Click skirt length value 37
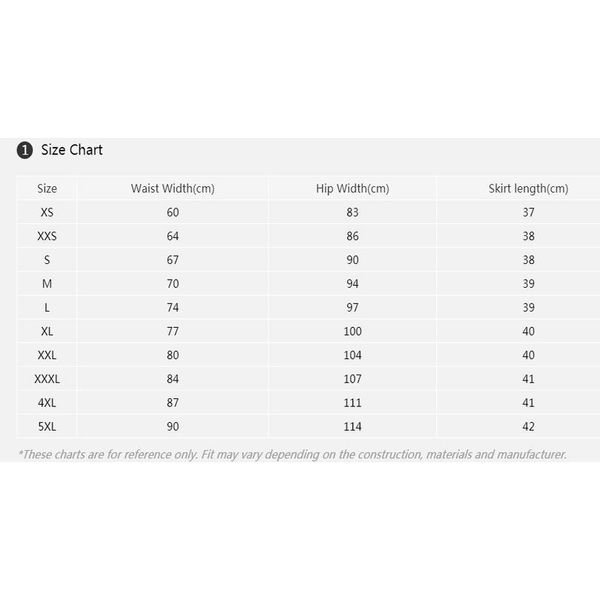 click(528, 212)
